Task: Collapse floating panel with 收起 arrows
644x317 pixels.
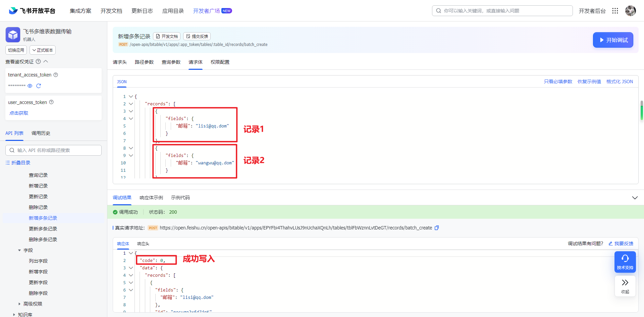Action: (x=625, y=286)
